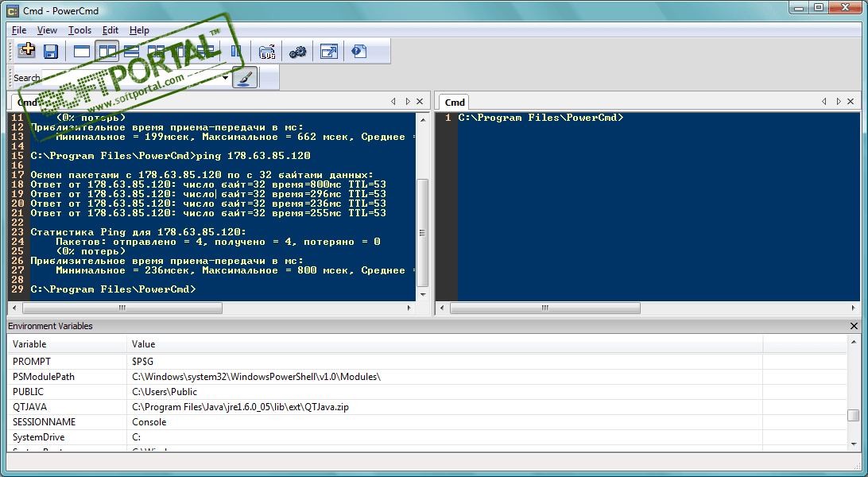868x477 pixels.
Task: Click left console vertical scrollbar up arrow
Action: pos(423,119)
